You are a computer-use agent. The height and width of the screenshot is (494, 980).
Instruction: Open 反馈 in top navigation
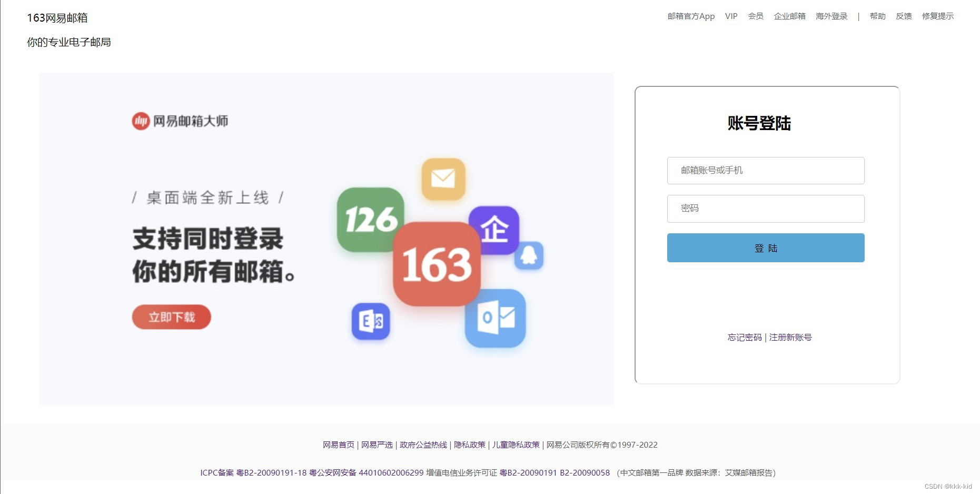(904, 16)
